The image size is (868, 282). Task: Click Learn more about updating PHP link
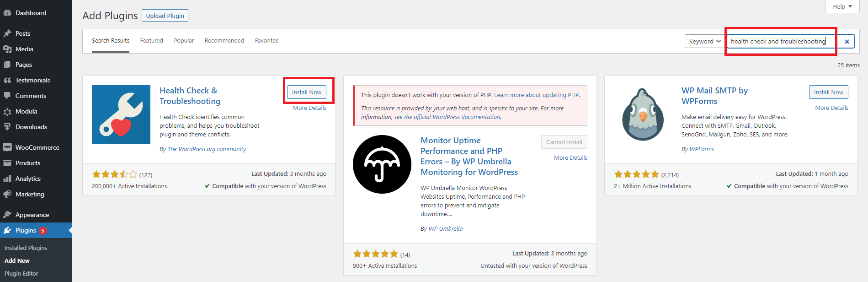537,95
